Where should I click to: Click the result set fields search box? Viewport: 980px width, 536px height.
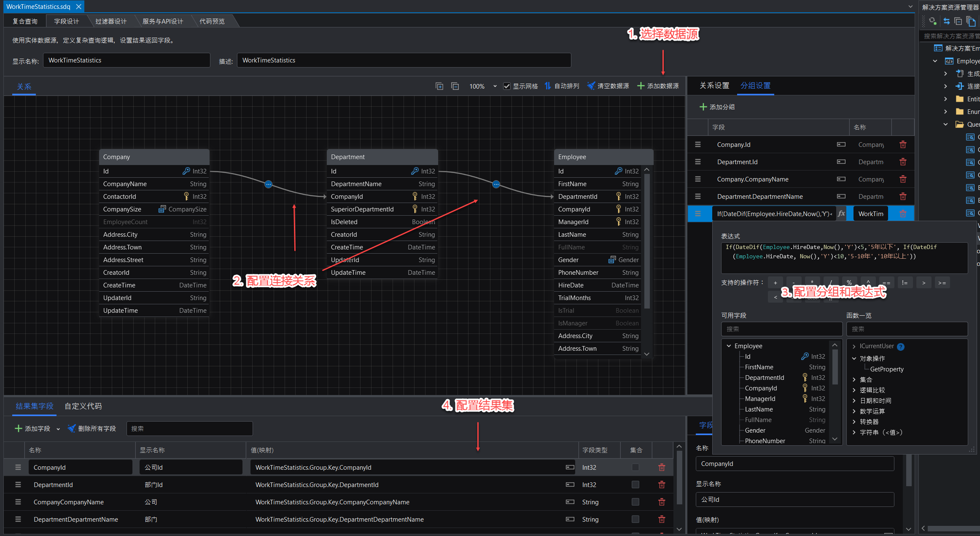pos(189,429)
